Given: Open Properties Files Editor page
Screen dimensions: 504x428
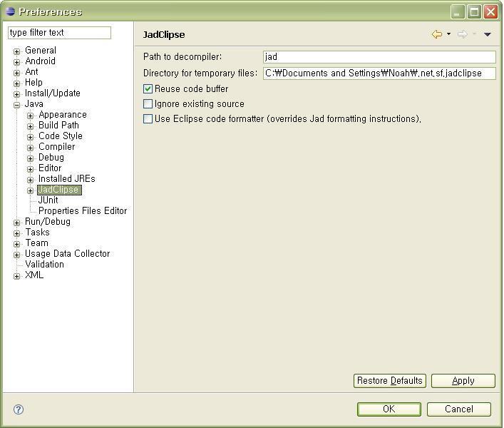Looking at the screenshot, I should 83,210.
